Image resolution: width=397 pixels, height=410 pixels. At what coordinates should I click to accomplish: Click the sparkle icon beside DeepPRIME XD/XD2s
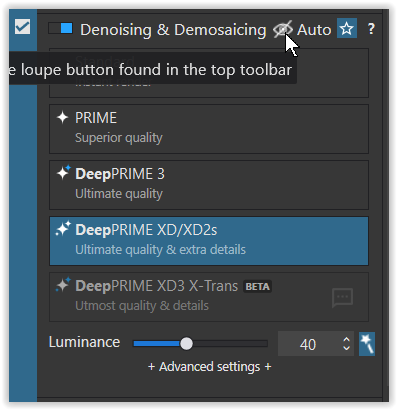pyautogui.click(x=63, y=228)
